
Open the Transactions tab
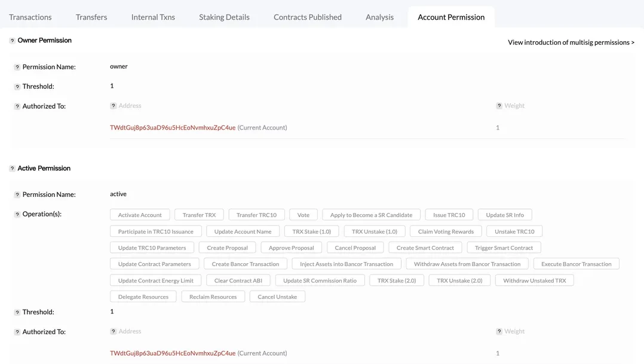click(30, 17)
